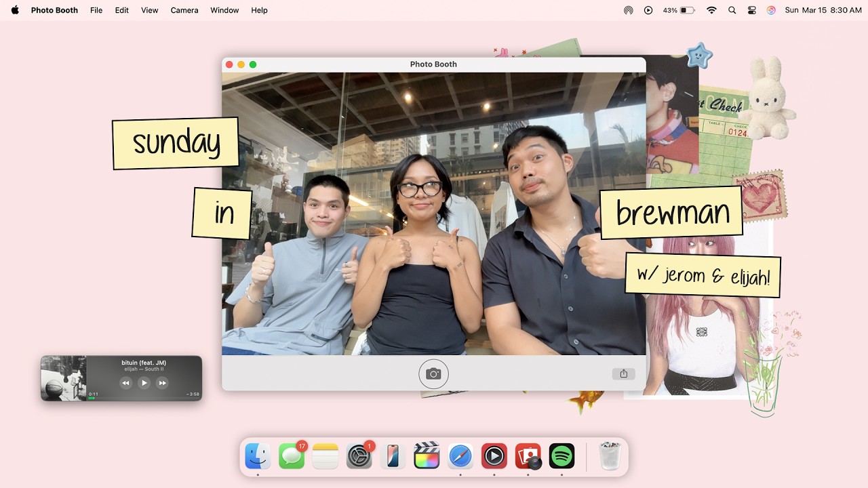Image resolution: width=868 pixels, height=488 pixels.
Task: Click the "bituin (feat. JM)" song title
Action: click(x=144, y=363)
